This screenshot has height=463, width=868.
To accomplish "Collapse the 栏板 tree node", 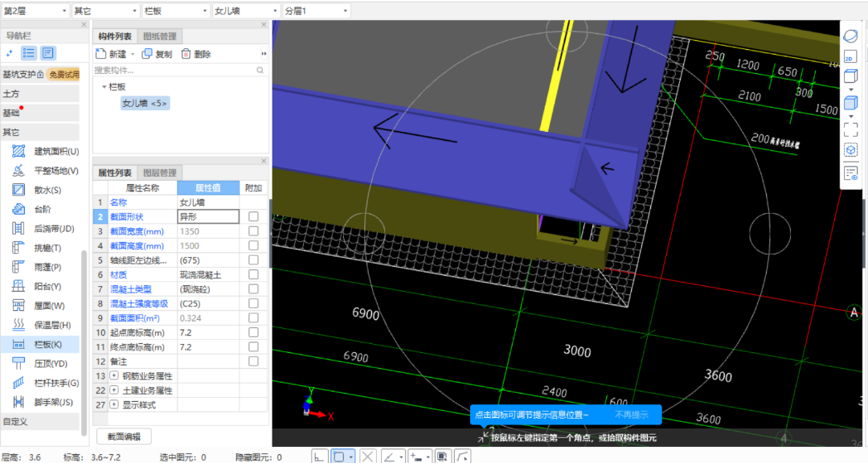I will tap(104, 87).
